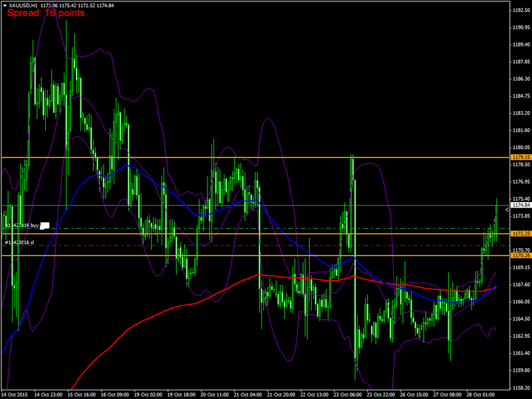The width and height of the screenshot is (532, 399).
Task: Click the white box beside buy order label
Action: click(45, 226)
